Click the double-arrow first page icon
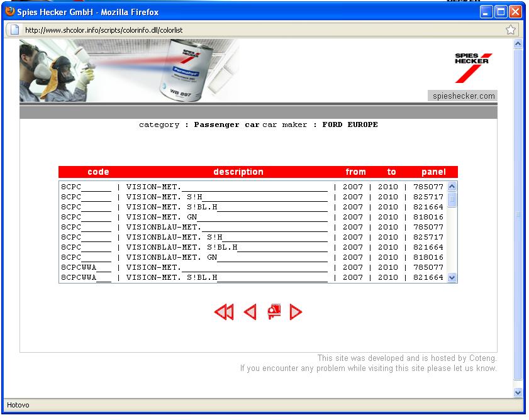529x420 pixels. point(224,312)
